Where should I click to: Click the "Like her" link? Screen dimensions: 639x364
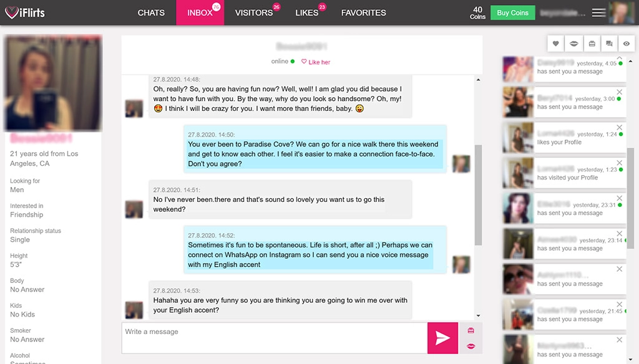tap(316, 62)
